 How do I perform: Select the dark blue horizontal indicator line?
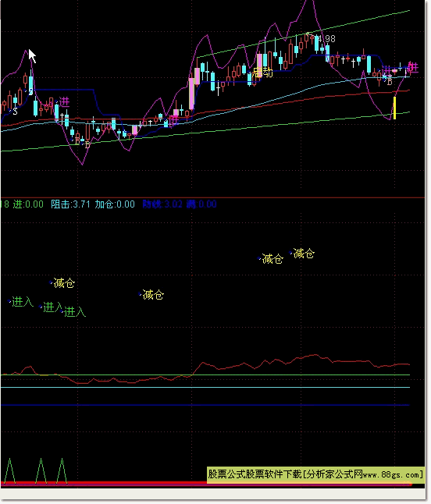coord(205,405)
